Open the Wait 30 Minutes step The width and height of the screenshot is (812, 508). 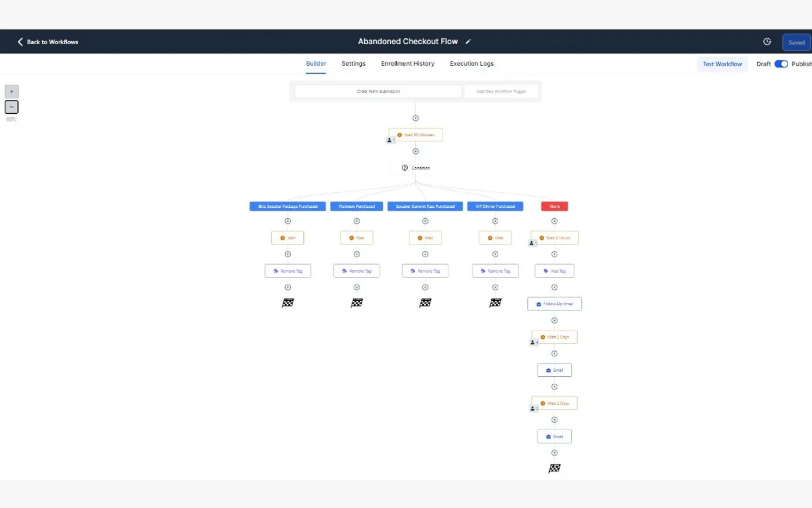[x=415, y=135]
